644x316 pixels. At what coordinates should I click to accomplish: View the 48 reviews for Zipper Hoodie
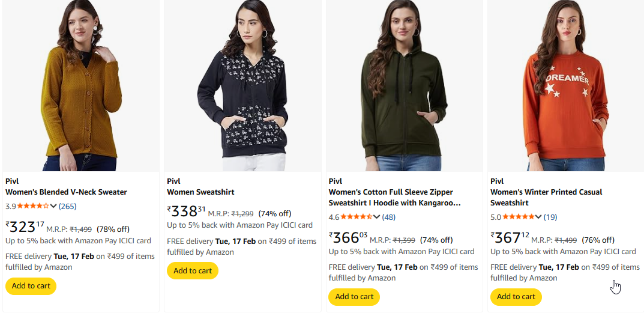pyautogui.click(x=389, y=217)
